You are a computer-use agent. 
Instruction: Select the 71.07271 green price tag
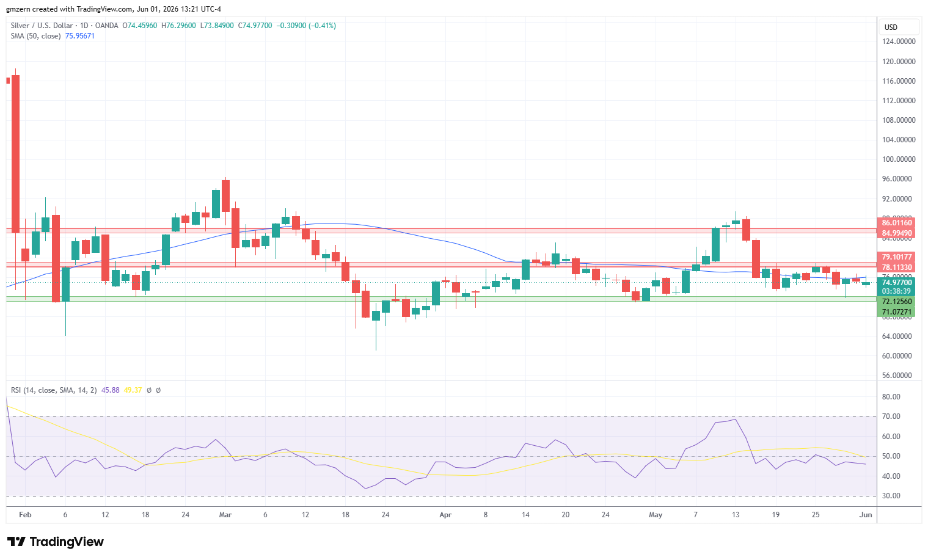tap(897, 312)
